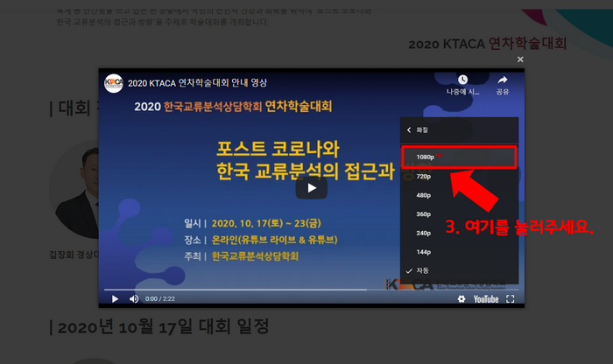Click the portrait photo of 김장회

(x=74, y=189)
